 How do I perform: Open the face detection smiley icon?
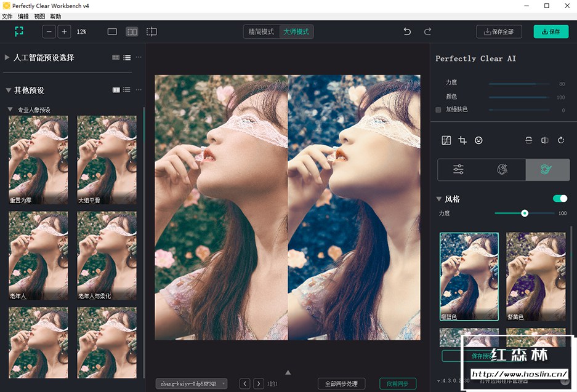pos(478,140)
